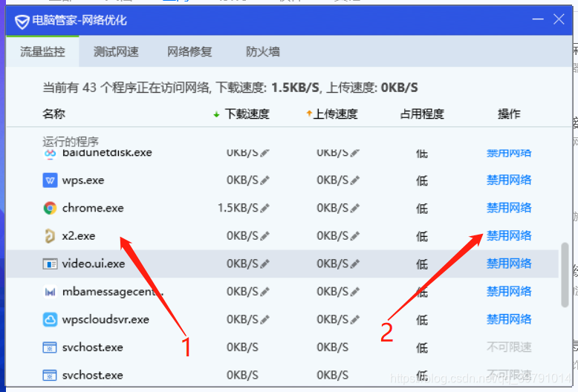Screen dimensions: 578x392
Task: Edit upload speed limit for mbamessagecenter
Action: coord(355,292)
